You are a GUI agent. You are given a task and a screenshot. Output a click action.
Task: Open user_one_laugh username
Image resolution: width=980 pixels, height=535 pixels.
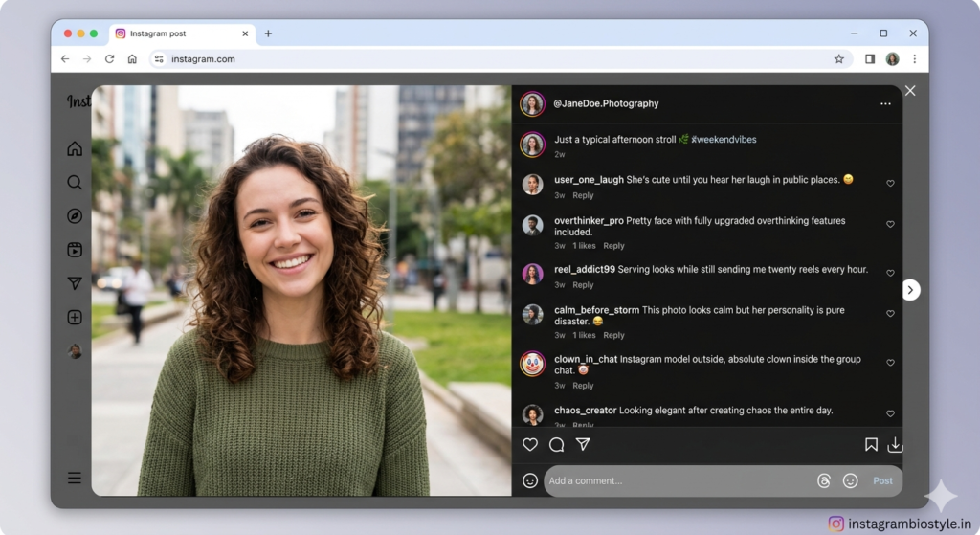click(x=589, y=180)
